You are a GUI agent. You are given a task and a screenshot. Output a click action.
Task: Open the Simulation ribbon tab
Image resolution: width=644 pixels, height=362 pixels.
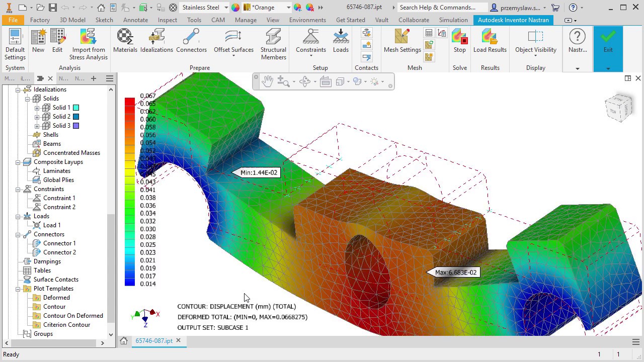click(x=453, y=20)
